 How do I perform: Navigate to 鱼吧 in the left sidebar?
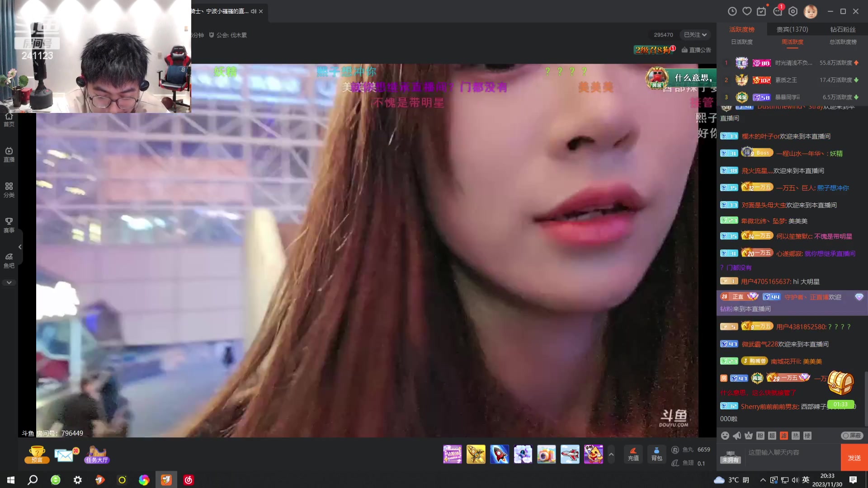[9, 261]
